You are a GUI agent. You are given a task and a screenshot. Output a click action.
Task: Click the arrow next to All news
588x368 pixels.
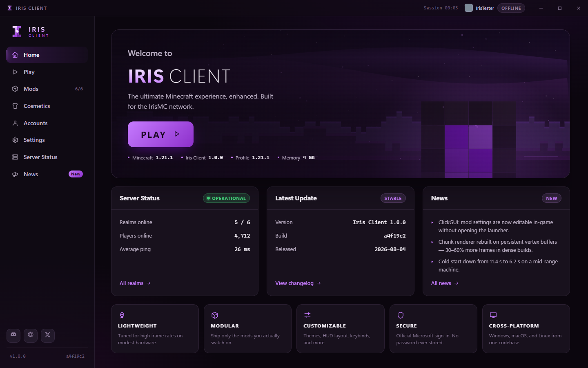pyautogui.click(x=456, y=283)
